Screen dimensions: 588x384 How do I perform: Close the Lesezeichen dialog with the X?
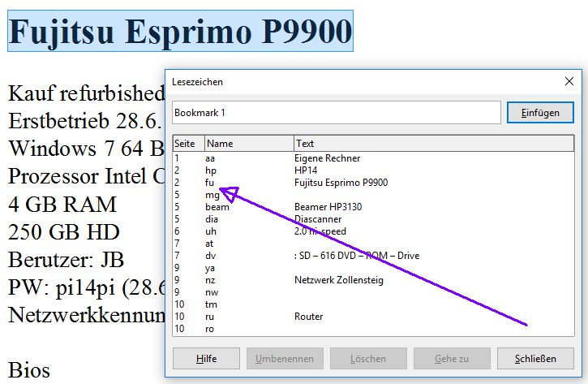[569, 81]
